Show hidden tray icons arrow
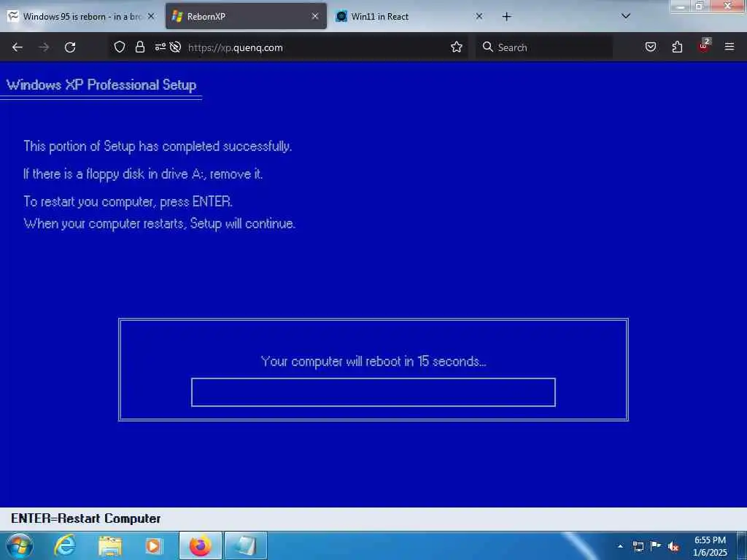The image size is (747, 560). (620, 546)
